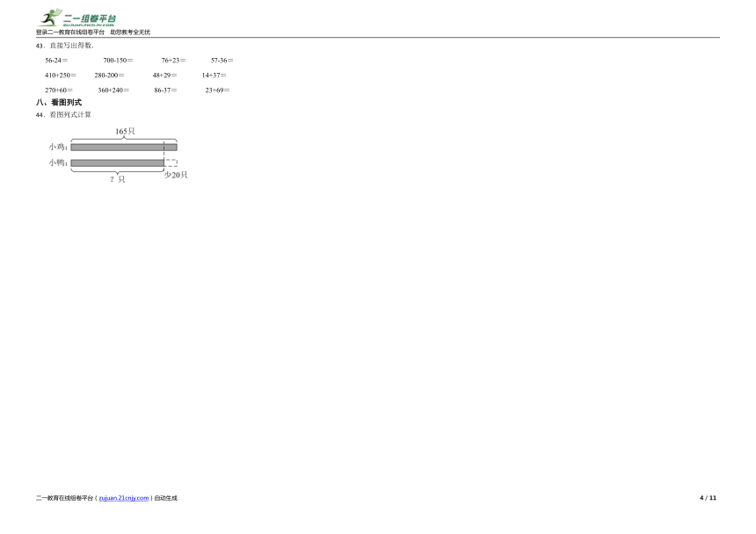Select the equation 270+60=
756x534 pixels.
tap(59, 90)
